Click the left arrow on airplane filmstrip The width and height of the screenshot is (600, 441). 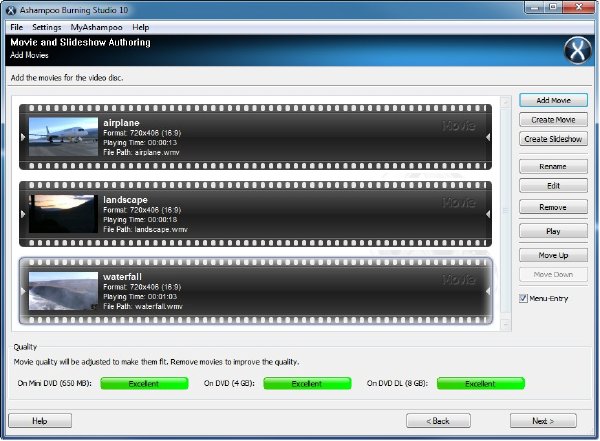coord(23,137)
